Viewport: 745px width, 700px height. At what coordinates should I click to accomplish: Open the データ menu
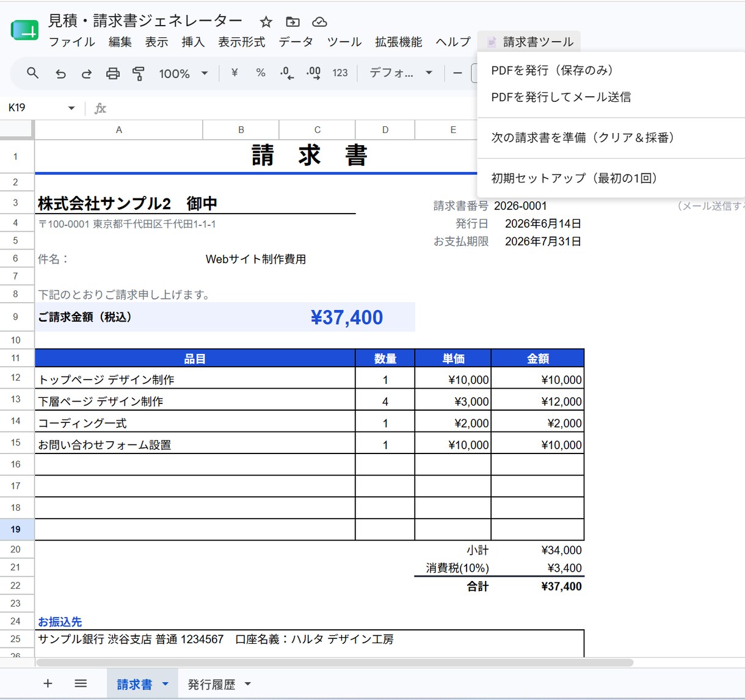coord(296,42)
